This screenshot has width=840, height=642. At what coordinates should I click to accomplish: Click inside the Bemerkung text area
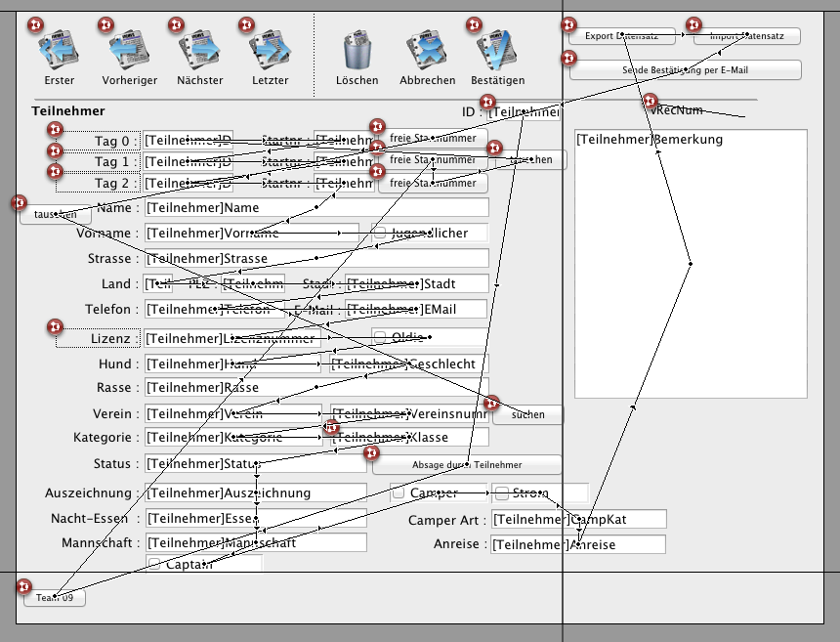point(691,264)
